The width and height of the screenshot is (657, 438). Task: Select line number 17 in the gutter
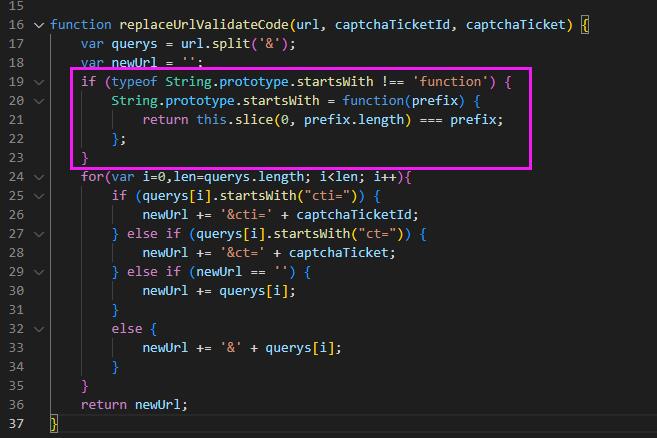click(15, 43)
